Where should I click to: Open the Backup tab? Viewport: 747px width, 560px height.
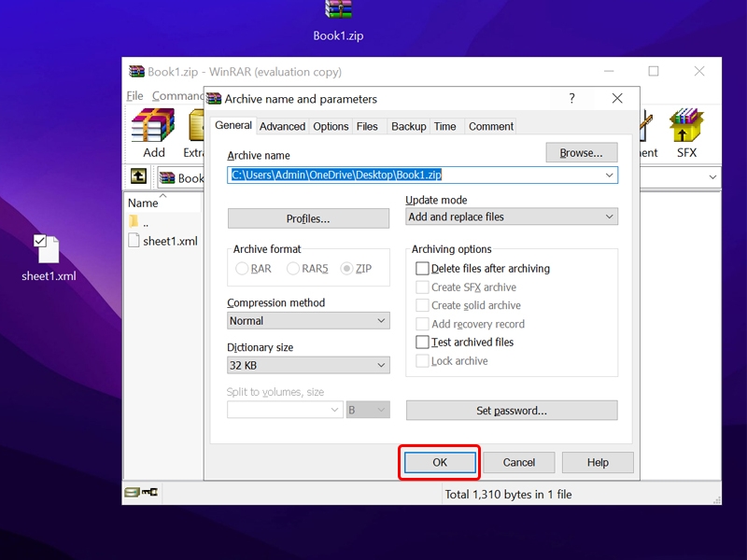(x=408, y=126)
